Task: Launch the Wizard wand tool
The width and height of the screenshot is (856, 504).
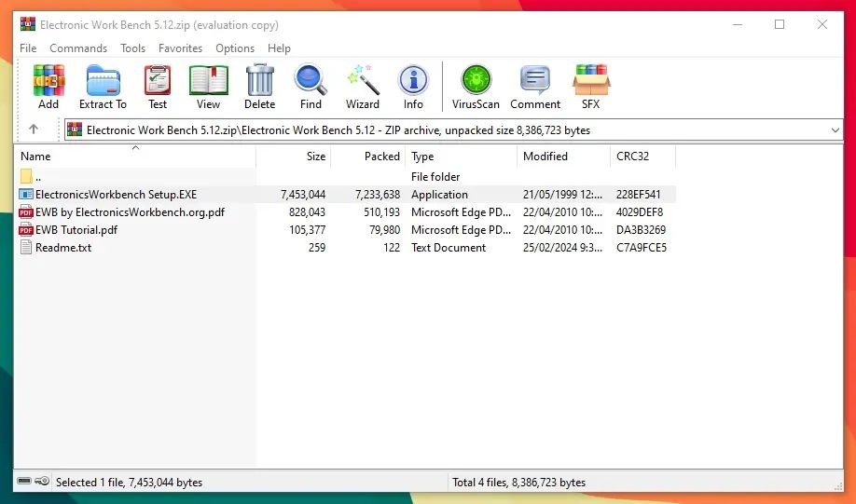Action: coord(363,80)
